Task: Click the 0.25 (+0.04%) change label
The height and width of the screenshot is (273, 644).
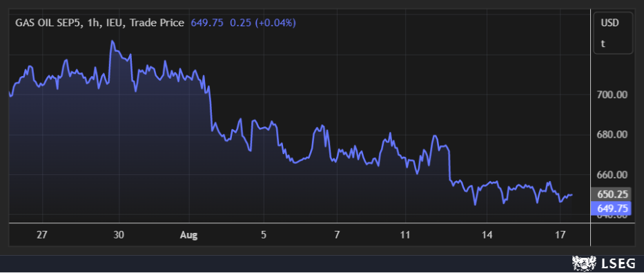Action: pyautogui.click(x=263, y=23)
